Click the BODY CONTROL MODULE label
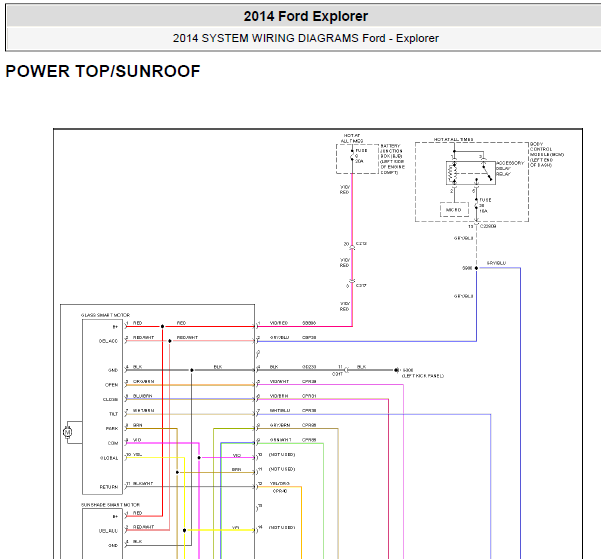601x559 pixels. click(547, 155)
